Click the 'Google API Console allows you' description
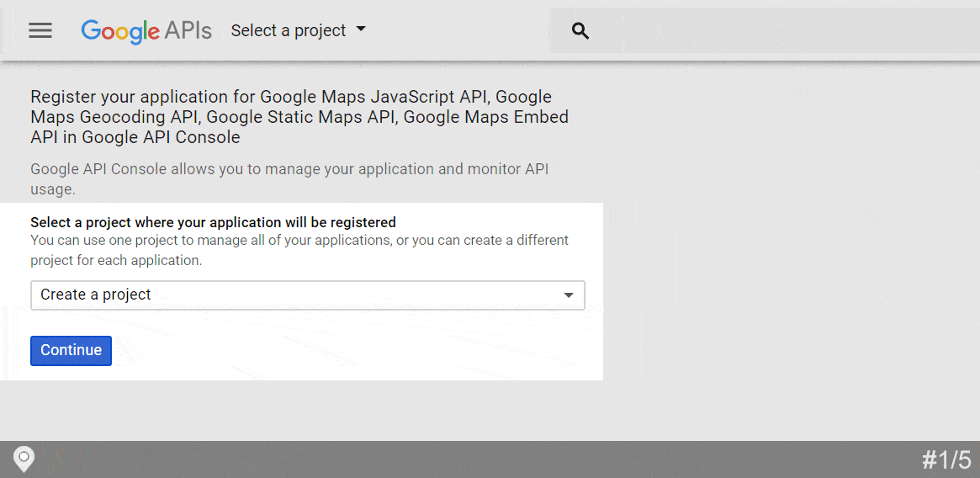 pos(289,179)
